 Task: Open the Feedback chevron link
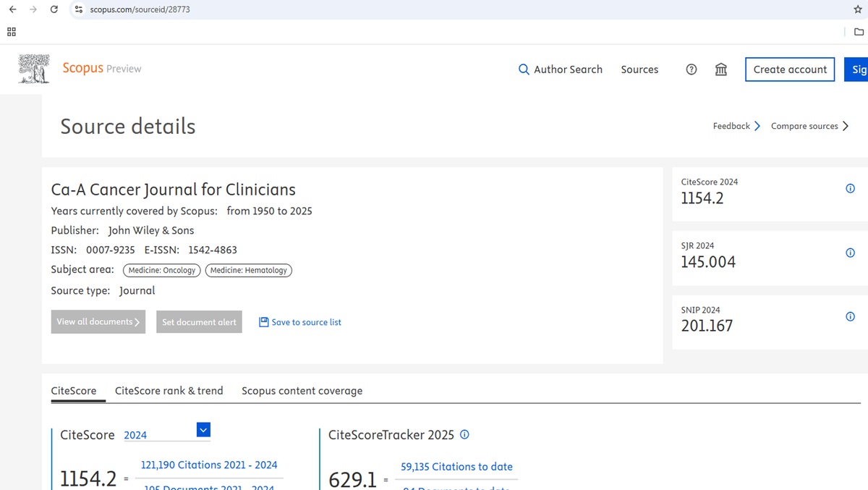pyautogui.click(x=736, y=126)
